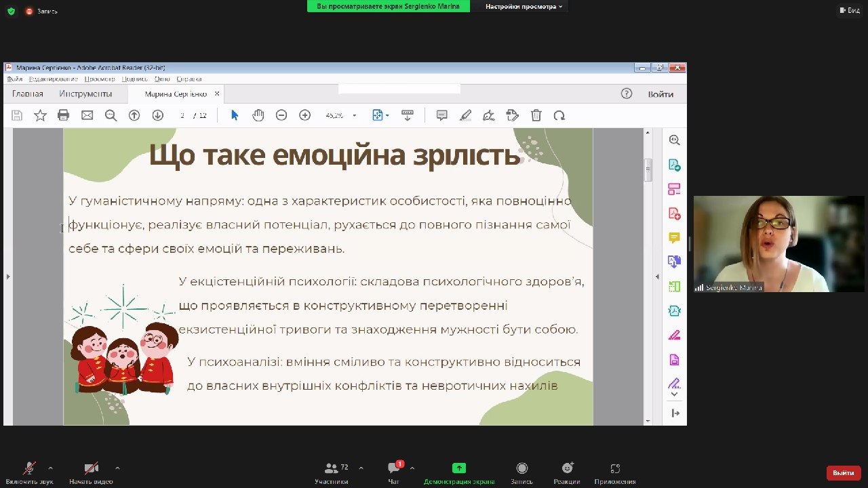Click the Delete trash icon

tap(536, 115)
